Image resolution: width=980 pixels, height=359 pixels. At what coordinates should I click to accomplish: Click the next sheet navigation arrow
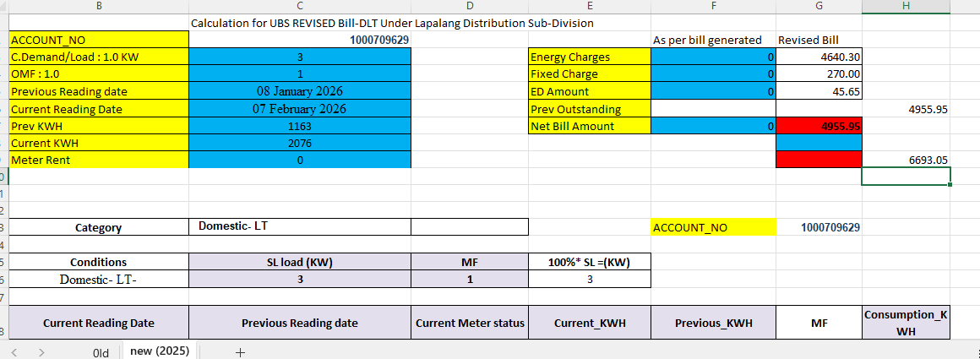(41, 351)
